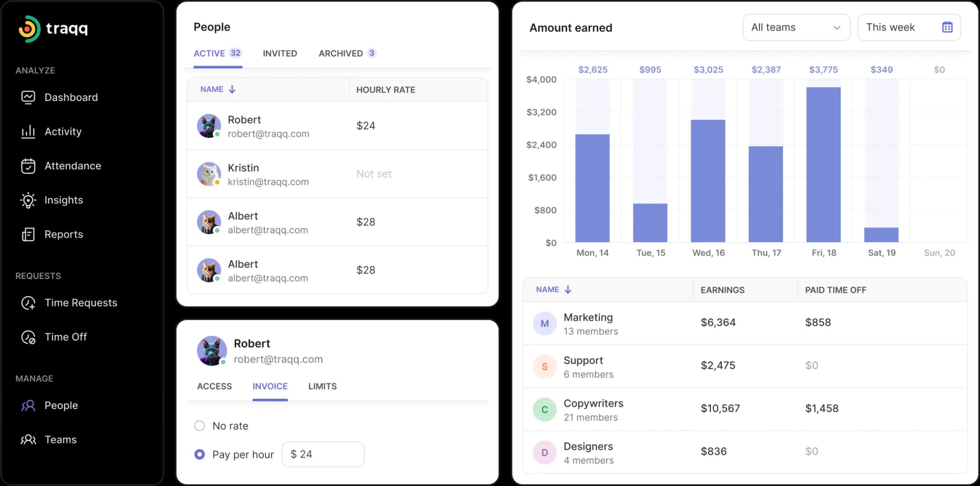Open the Dashboard from the sidebar
Image resolution: width=980 pixels, height=486 pixels.
coord(71,97)
